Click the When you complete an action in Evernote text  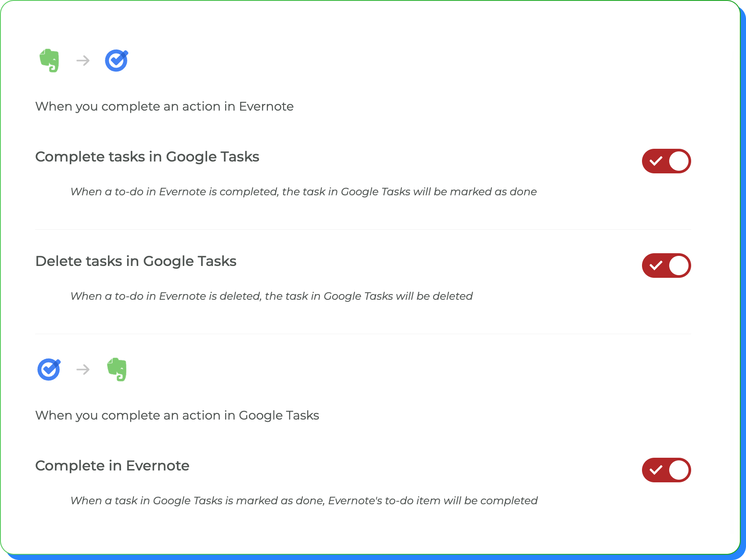[x=164, y=106]
